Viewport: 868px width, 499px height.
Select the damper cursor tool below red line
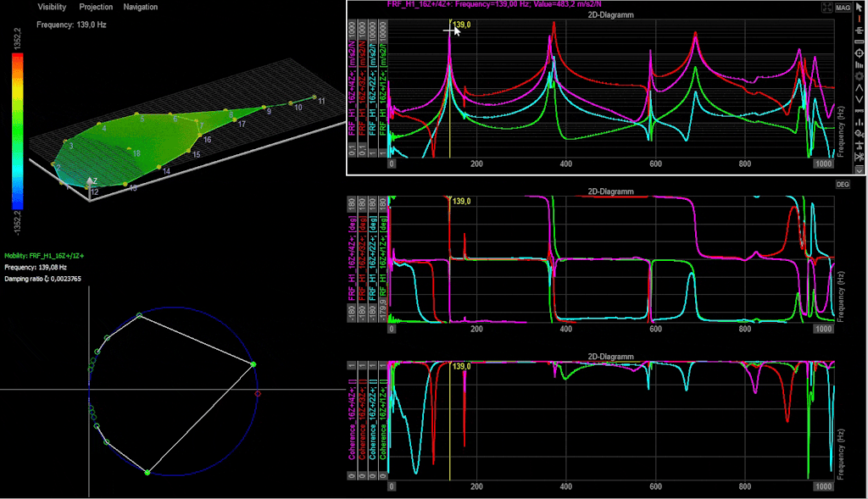(860, 30)
